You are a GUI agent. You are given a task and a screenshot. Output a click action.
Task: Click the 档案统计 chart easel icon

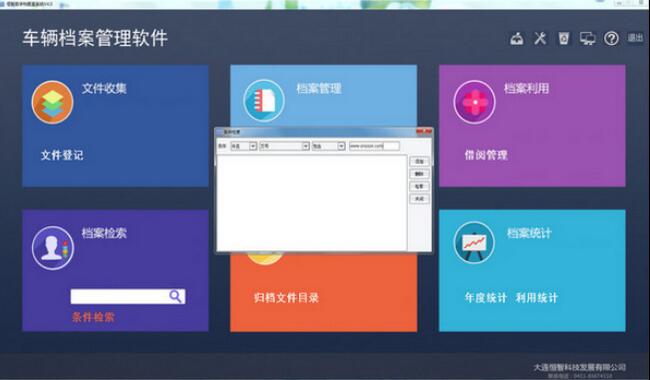[x=474, y=242]
